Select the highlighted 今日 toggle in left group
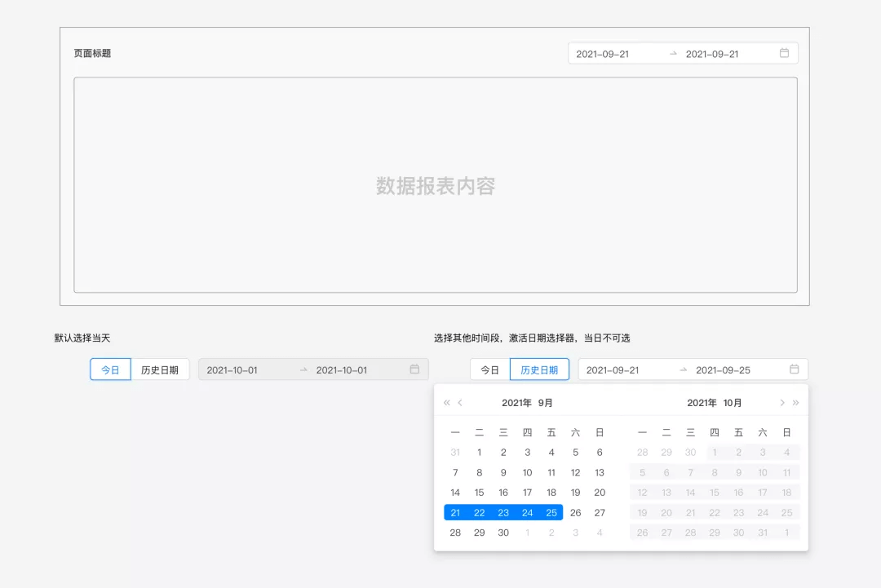This screenshot has width=881, height=588. point(110,369)
